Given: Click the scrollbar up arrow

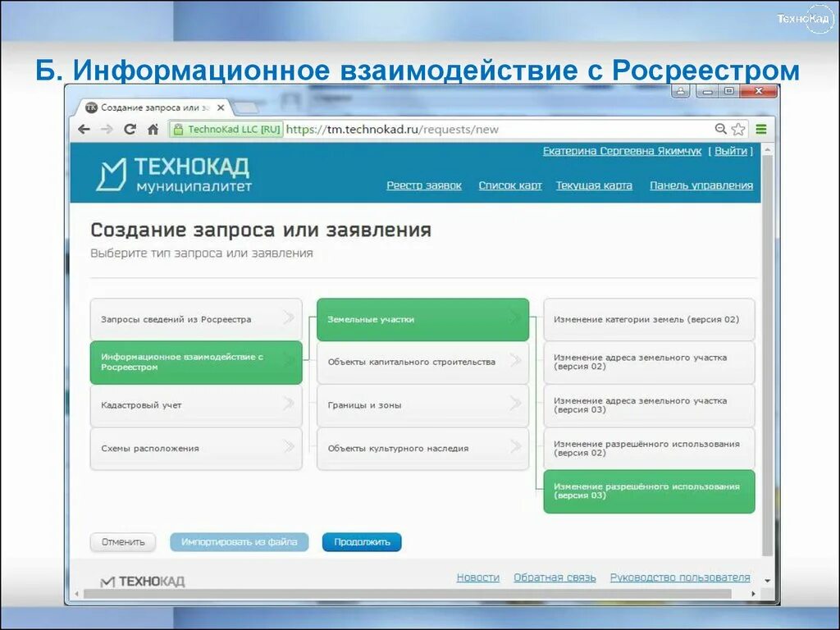Looking at the screenshot, I should (x=767, y=149).
